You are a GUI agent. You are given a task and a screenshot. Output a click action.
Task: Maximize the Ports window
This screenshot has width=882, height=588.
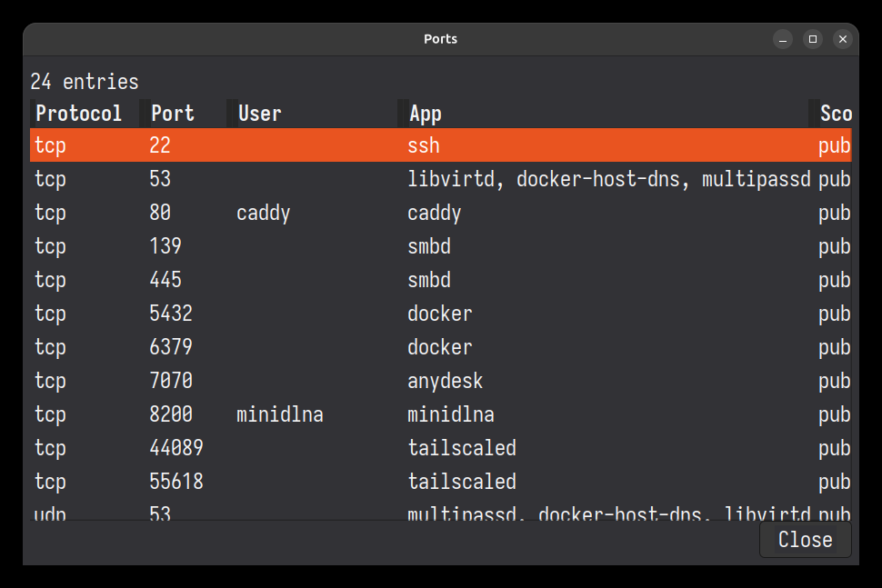(813, 39)
